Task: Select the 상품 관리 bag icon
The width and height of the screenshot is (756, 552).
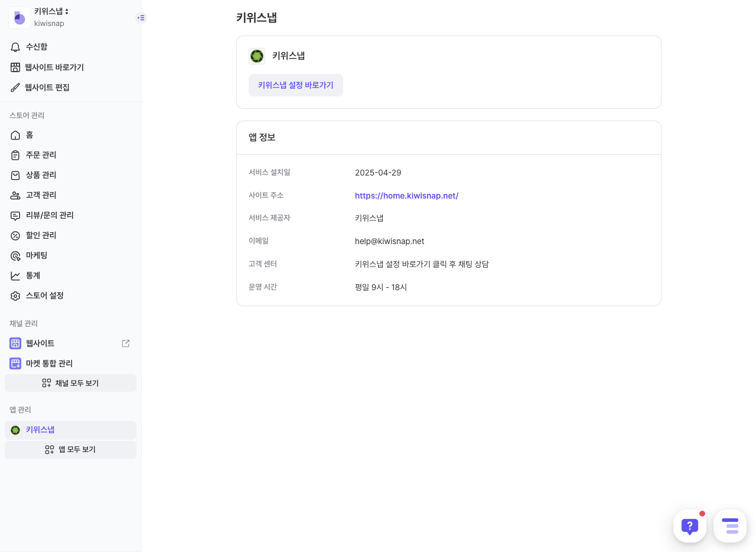Action: click(15, 176)
